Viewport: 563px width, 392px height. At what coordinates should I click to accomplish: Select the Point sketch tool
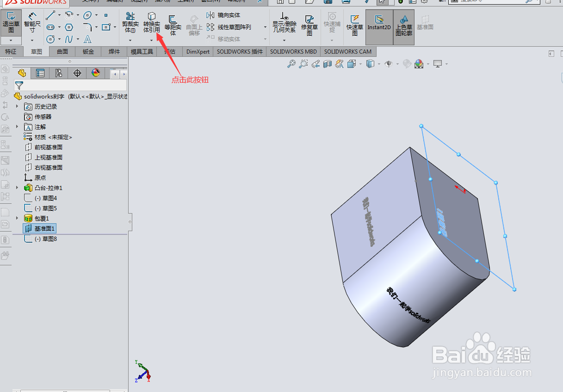click(x=106, y=15)
